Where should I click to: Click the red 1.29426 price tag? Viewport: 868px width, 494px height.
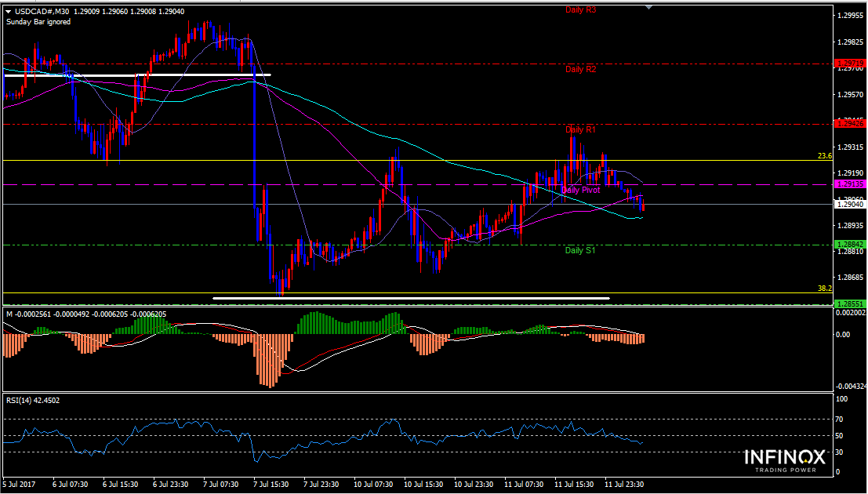pos(850,124)
